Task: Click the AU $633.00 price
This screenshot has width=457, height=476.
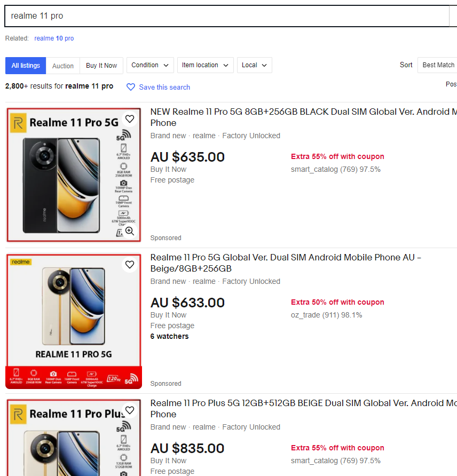Action: 188,303
